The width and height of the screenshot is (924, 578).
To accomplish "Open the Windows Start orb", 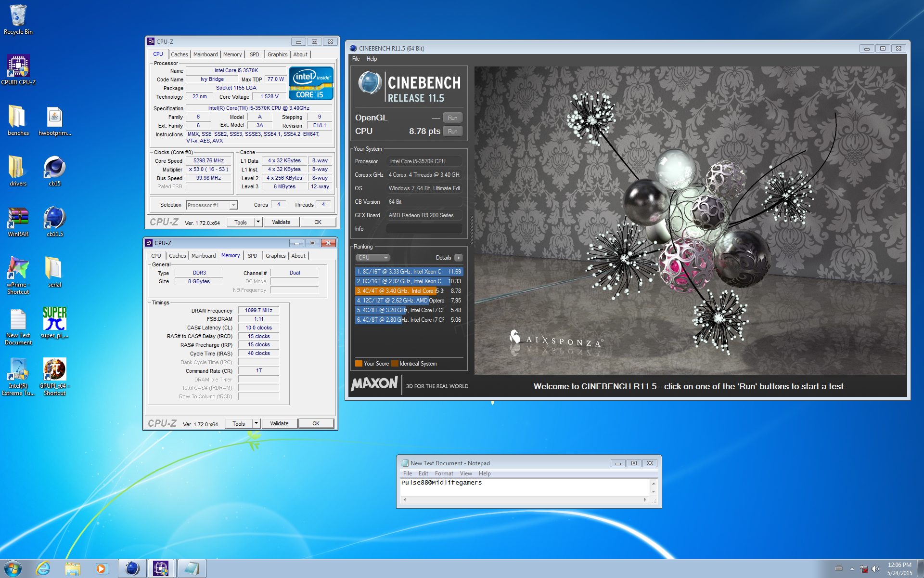I will click(x=13, y=568).
